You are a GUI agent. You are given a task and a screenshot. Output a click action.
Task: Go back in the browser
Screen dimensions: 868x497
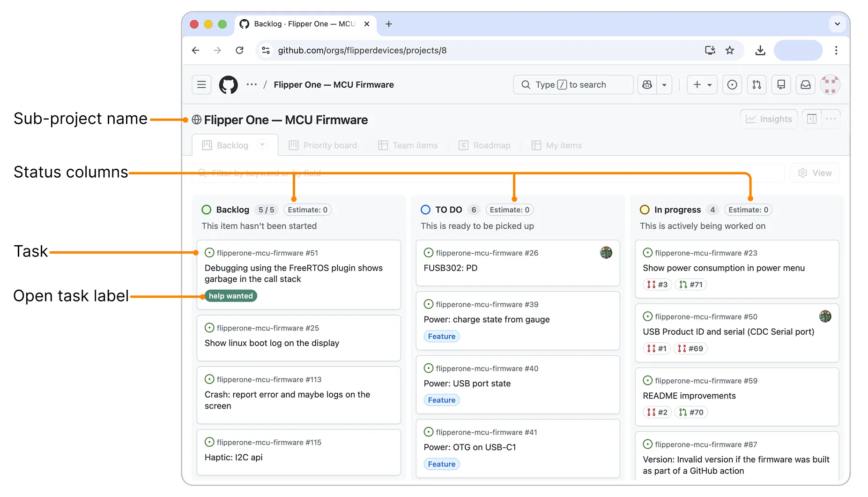click(x=196, y=50)
